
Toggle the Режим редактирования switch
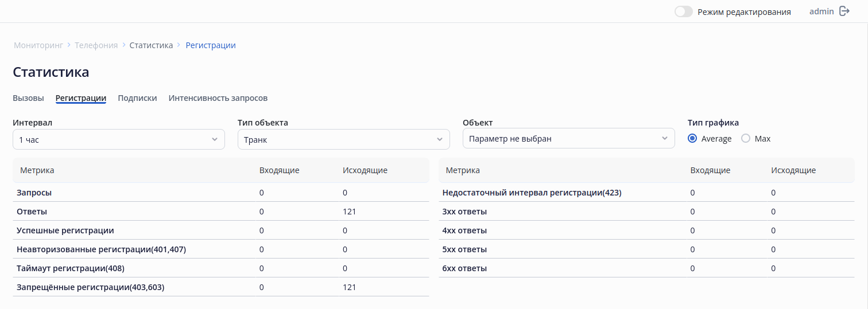[x=684, y=11]
